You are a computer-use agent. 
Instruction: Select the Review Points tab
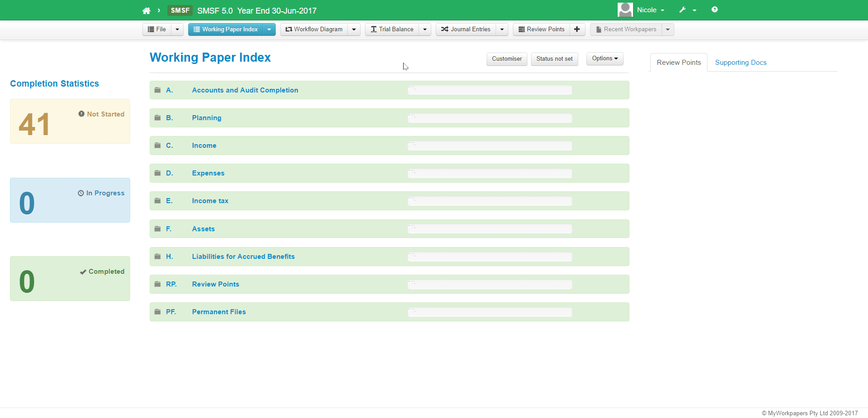678,63
